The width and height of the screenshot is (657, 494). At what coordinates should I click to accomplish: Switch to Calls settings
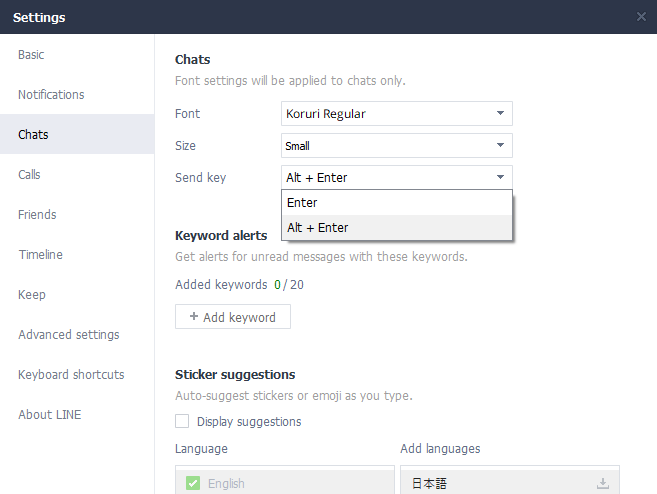30,175
